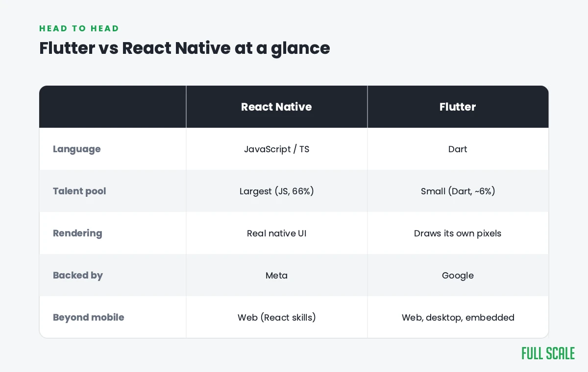The width and height of the screenshot is (588, 372).
Task: Click the 'Real native UI' cell
Action: click(x=276, y=233)
